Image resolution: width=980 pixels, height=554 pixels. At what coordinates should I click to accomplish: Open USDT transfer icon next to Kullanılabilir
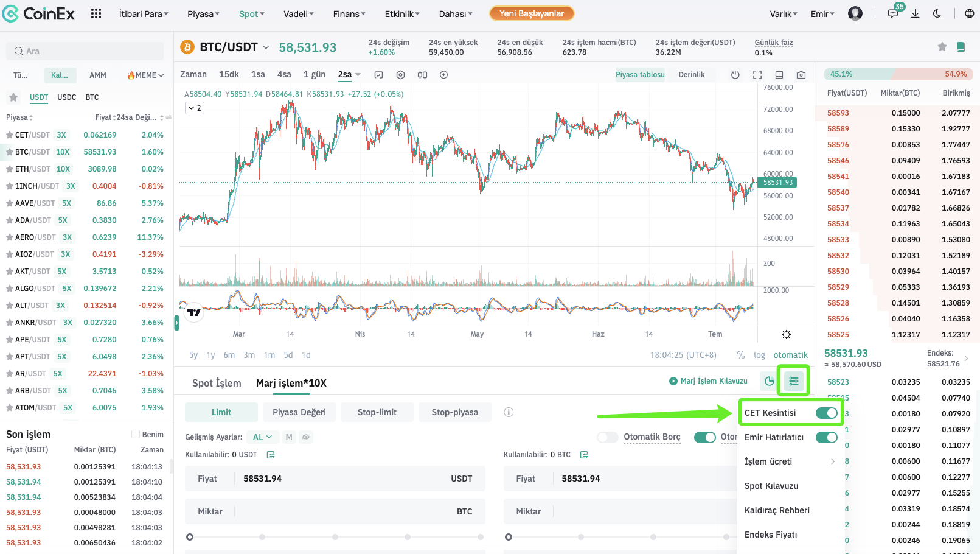click(x=271, y=455)
